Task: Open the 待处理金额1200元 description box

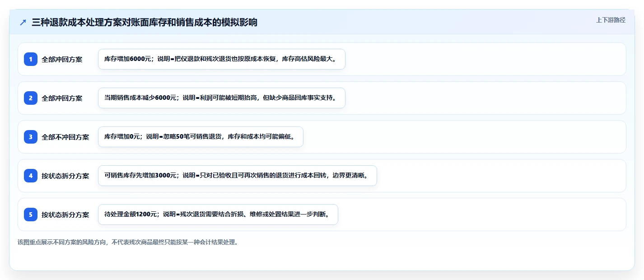Action: point(218,215)
